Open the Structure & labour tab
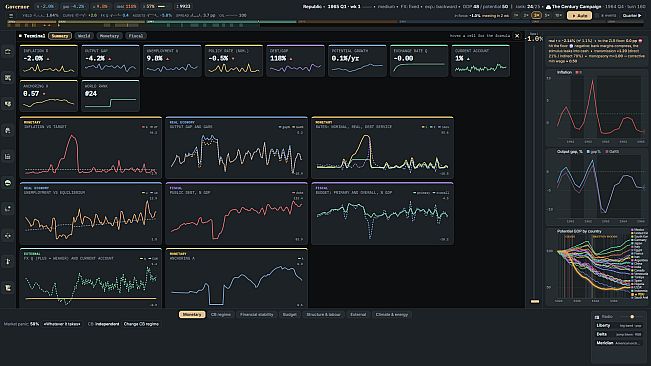Viewport: 651px width, 366px height. [x=323, y=315]
